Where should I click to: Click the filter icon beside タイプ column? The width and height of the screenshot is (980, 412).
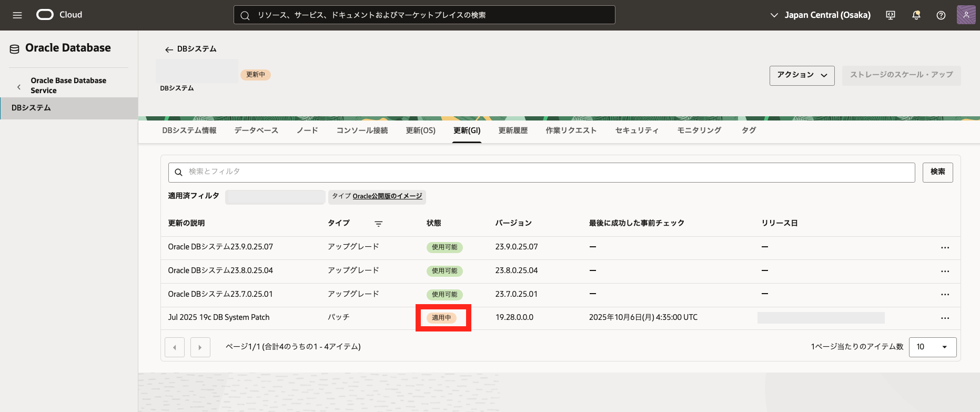[378, 224]
